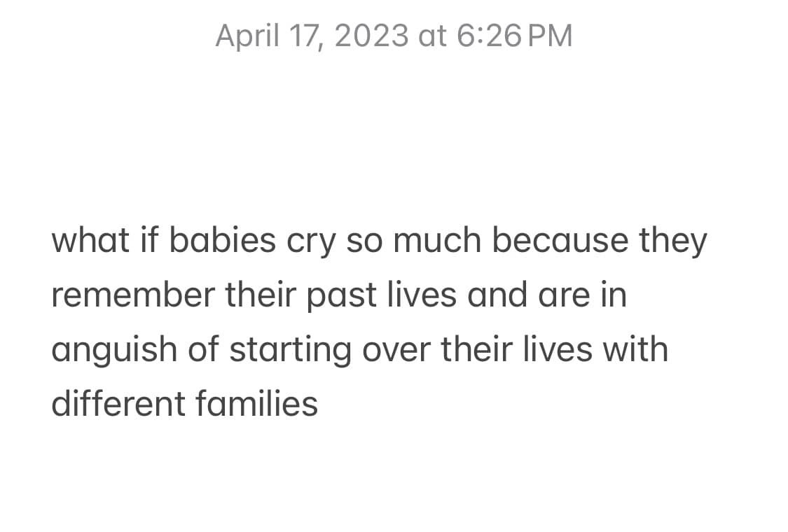Tap the word "and" in the second line
Image resolution: width=788 pixels, height=532 pixels.
pos(497,295)
